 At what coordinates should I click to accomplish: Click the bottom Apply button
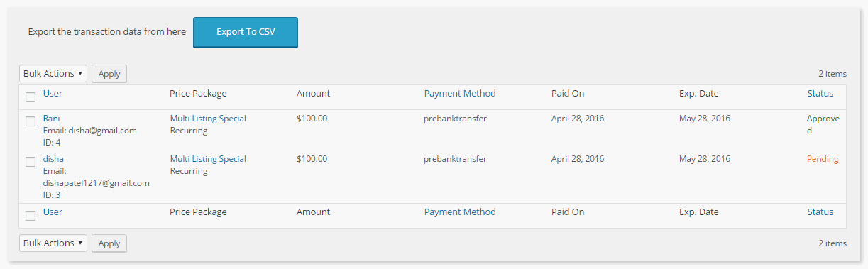pos(109,243)
